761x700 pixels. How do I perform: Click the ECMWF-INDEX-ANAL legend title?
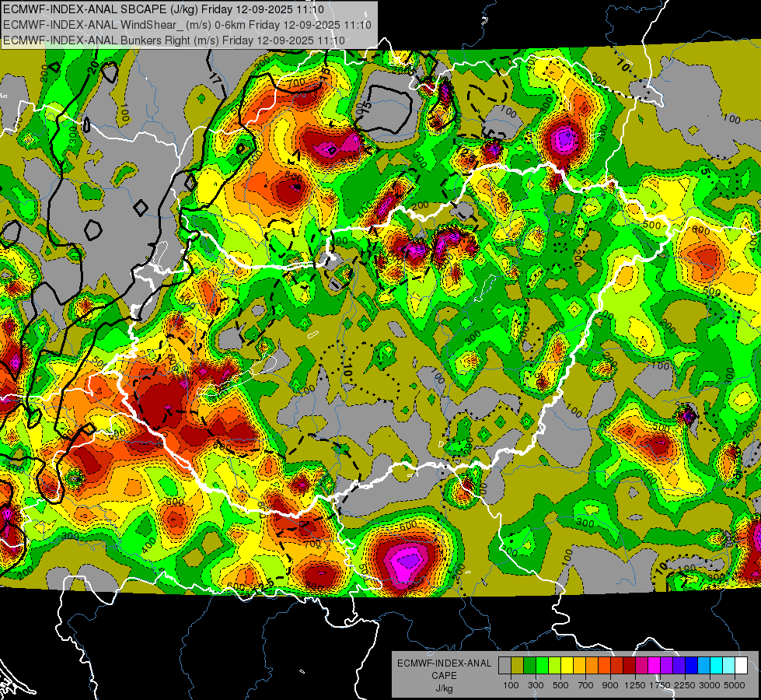(x=444, y=663)
